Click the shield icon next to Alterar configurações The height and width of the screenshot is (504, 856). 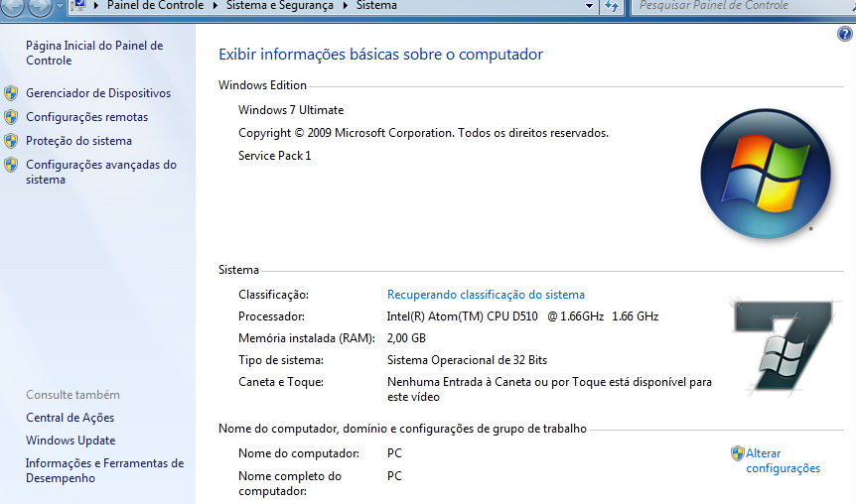(x=738, y=453)
